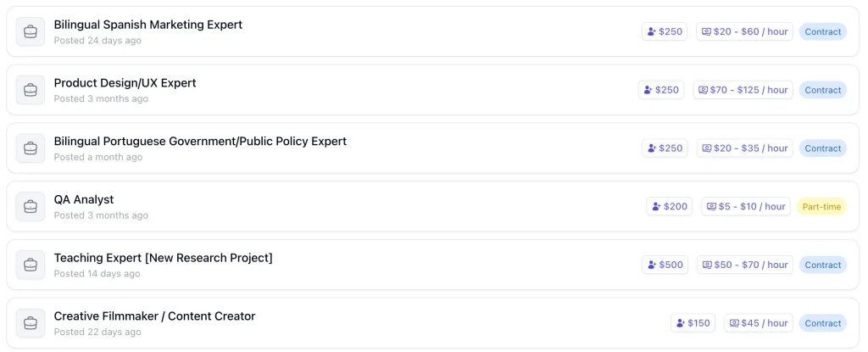Click the QA Analyst briefcase icon
The width and height of the screenshot is (868, 352).
point(31,206)
